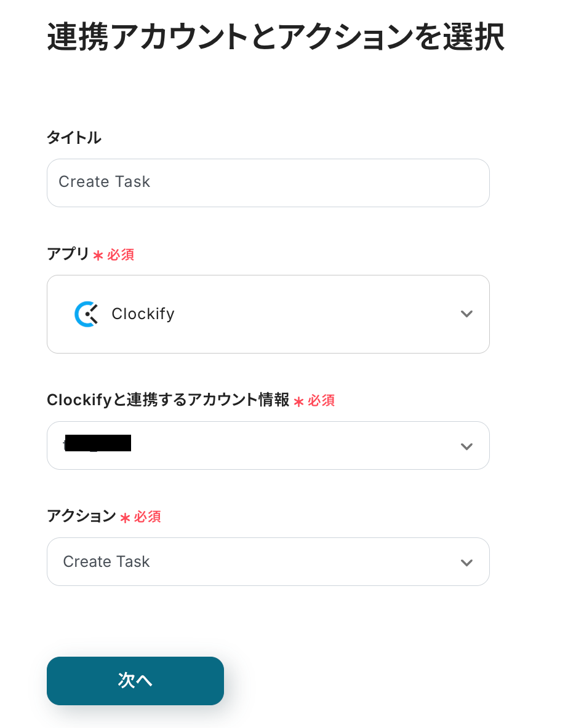Open the account selection dropdown chevron
576x728 pixels.
[466, 446]
